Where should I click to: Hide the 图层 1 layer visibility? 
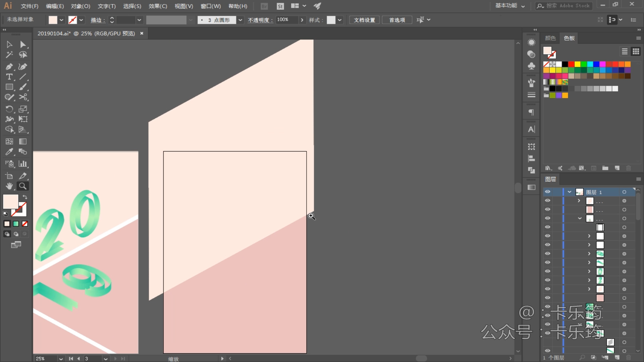tap(547, 192)
